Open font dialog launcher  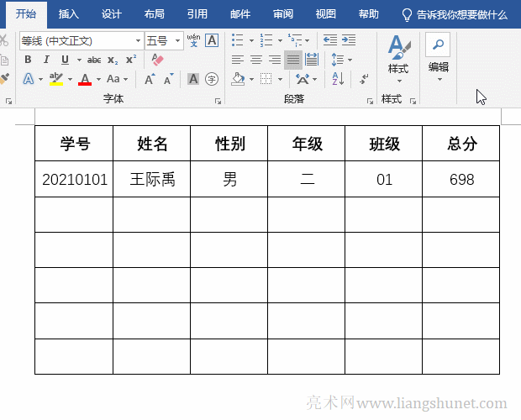(218, 101)
